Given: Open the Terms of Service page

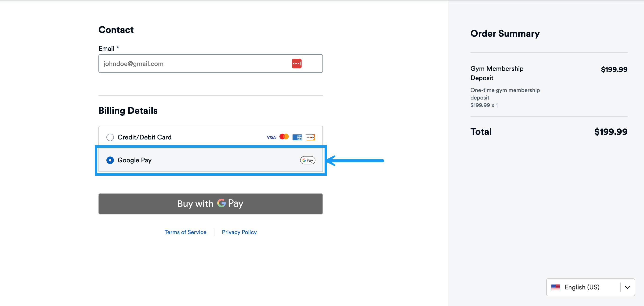Looking at the screenshot, I should tap(185, 232).
